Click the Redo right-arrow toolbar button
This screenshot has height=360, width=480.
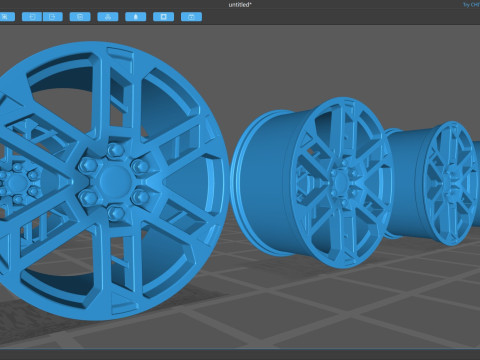click(53, 17)
